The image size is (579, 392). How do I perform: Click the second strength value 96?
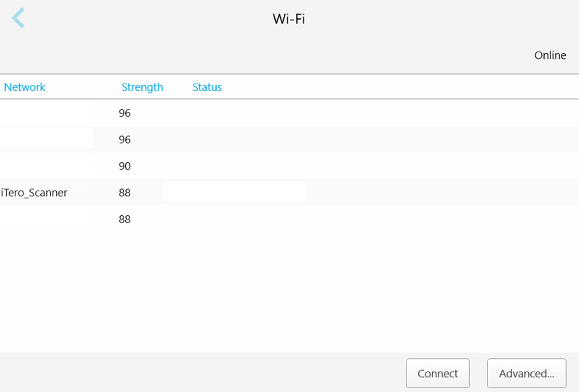click(125, 139)
